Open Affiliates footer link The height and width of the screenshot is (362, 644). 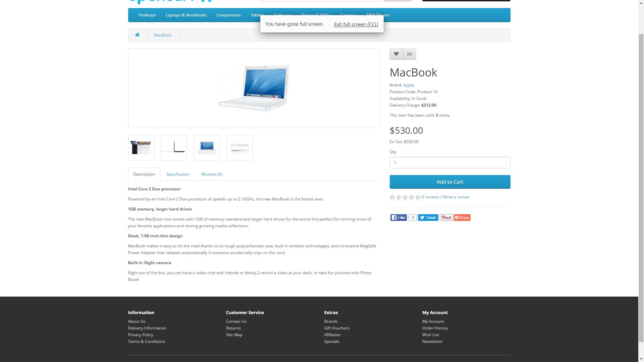pyautogui.click(x=332, y=335)
